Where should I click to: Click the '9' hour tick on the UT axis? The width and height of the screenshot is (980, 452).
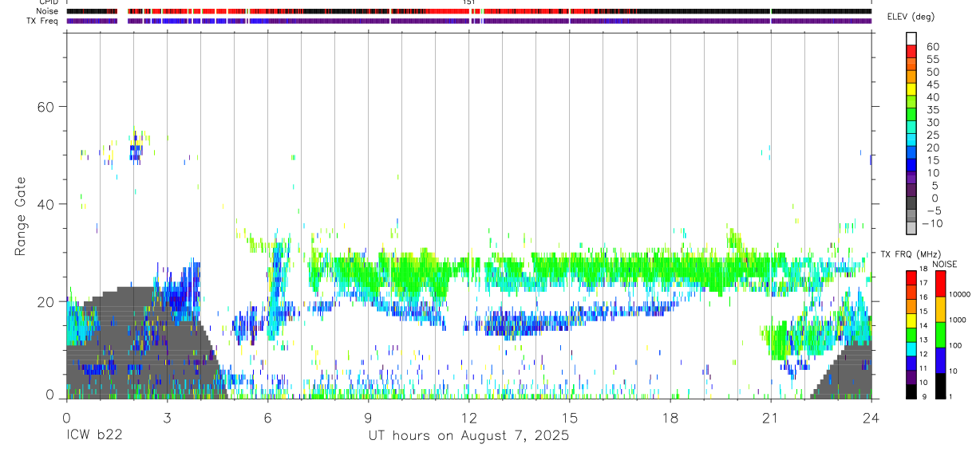(368, 417)
